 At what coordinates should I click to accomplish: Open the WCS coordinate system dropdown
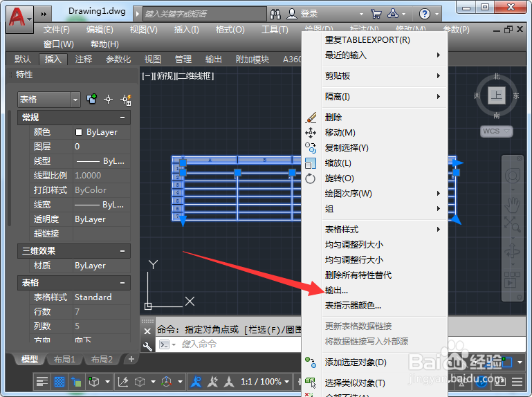(497, 131)
